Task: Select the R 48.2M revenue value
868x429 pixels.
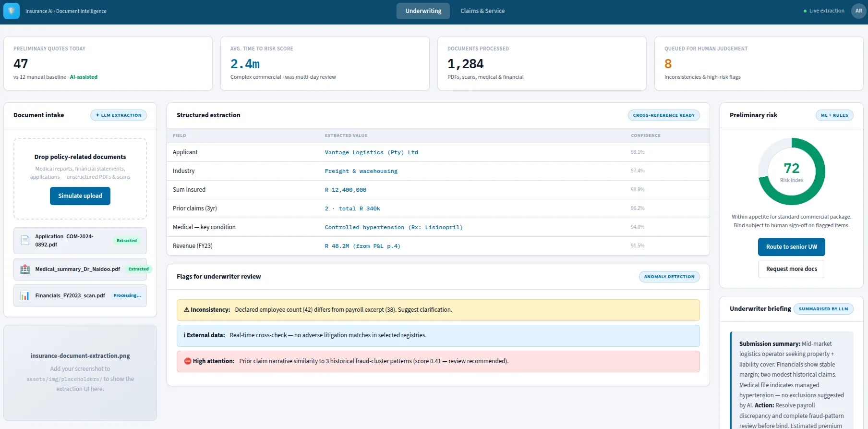Action: coord(362,246)
